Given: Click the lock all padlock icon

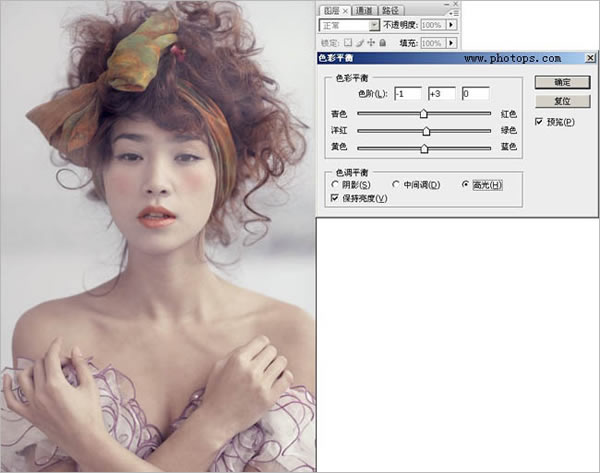Looking at the screenshot, I should (x=382, y=44).
